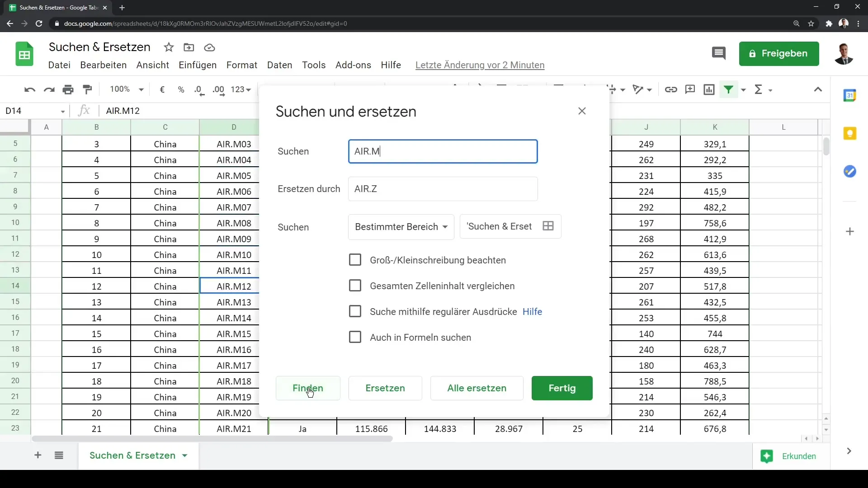Viewport: 868px width, 488px height.
Task: Open the Bestimmter Bereich dropdown
Action: pyautogui.click(x=401, y=226)
